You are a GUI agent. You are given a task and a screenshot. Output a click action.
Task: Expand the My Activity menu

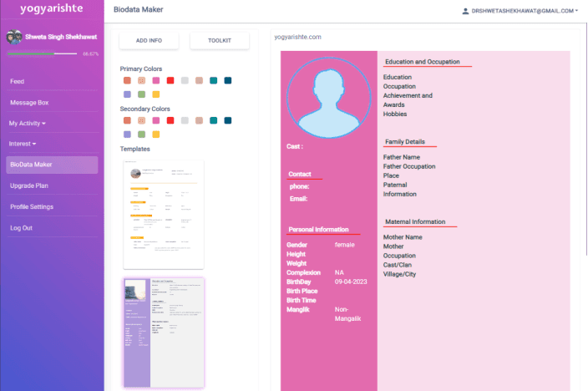28,123
